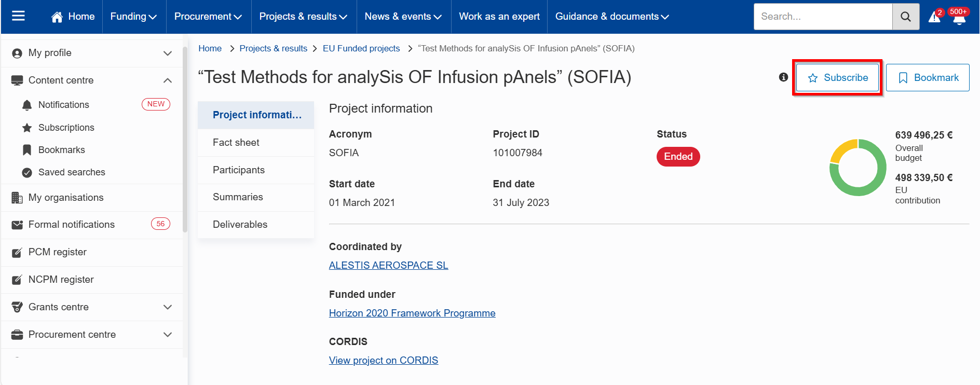Click the sidebar vertical scrollbar
This screenshot has width=980, height=385.
pyautogui.click(x=185, y=139)
